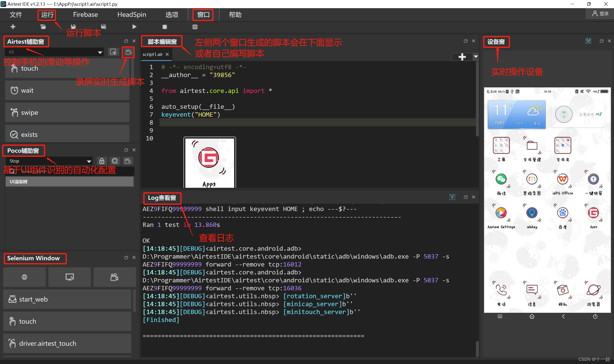
Task: Click the run script play button
Action: click(x=134, y=27)
